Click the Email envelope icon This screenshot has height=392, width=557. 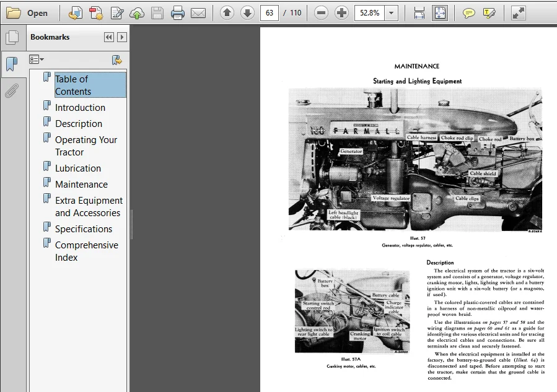click(x=198, y=14)
